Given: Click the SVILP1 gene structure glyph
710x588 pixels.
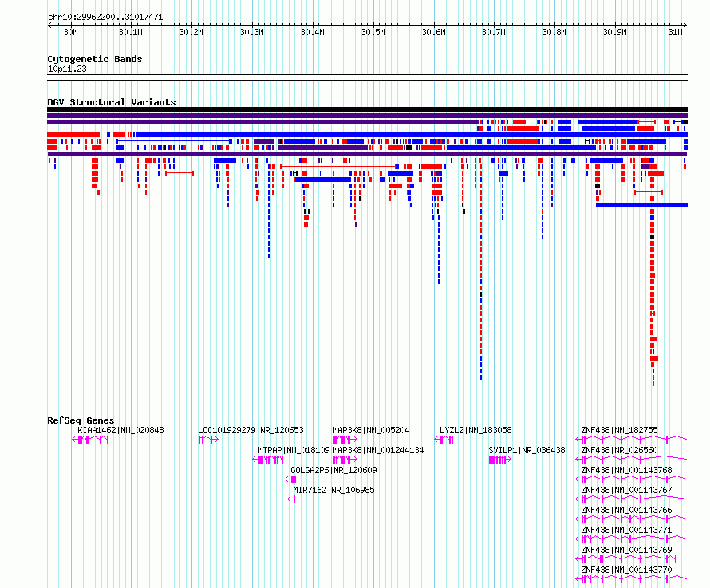Looking at the screenshot, I should tap(500, 460).
